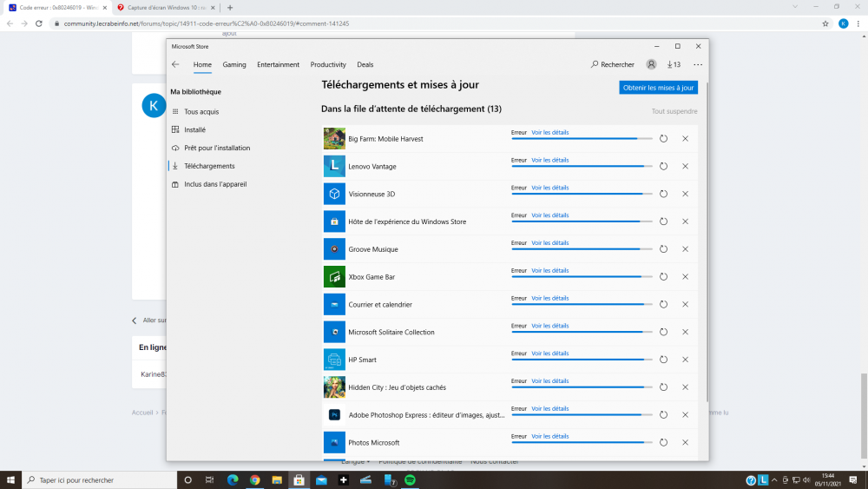Select Tous acquis in the library sidebar
The width and height of the screenshot is (868, 489).
pos(201,111)
